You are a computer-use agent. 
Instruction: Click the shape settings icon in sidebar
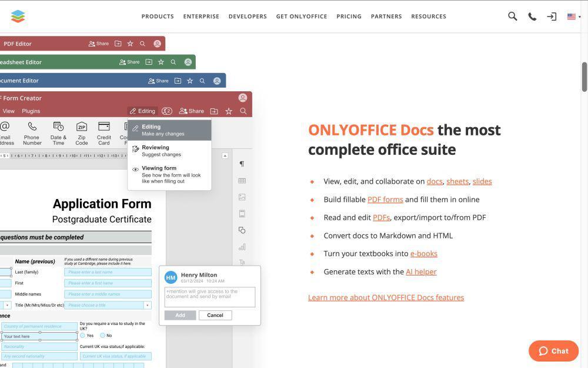tap(242, 230)
